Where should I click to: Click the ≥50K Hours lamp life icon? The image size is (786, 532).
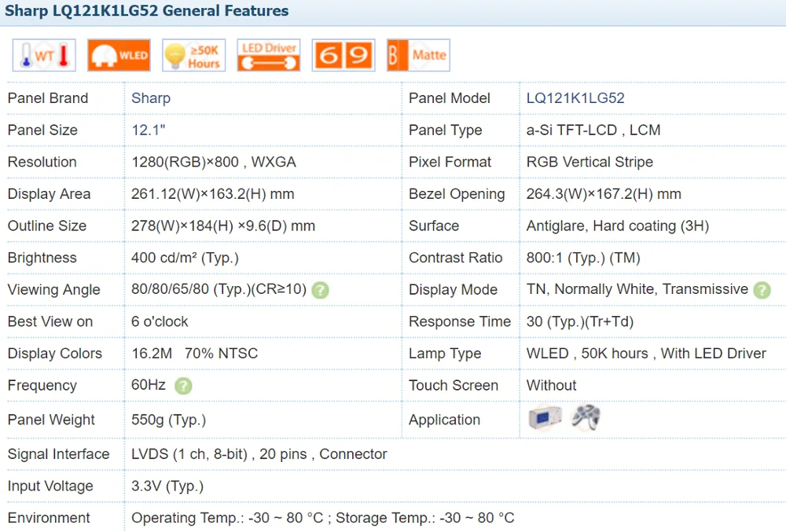click(194, 55)
